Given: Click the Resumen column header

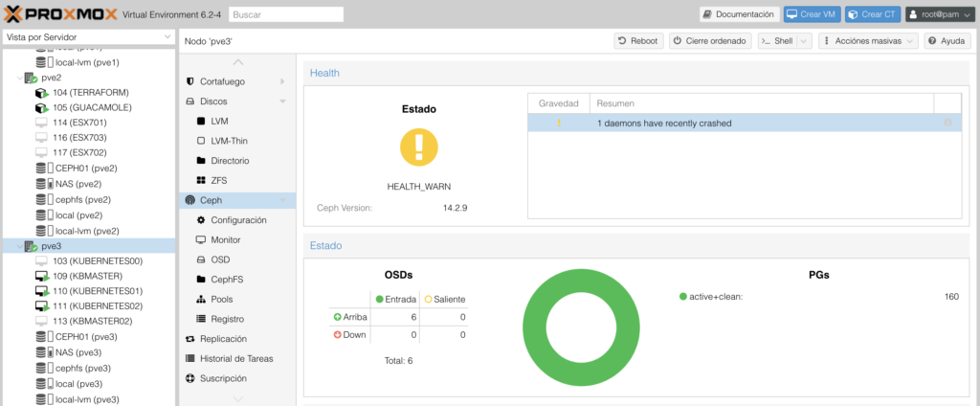Looking at the screenshot, I should [x=762, y=103].
